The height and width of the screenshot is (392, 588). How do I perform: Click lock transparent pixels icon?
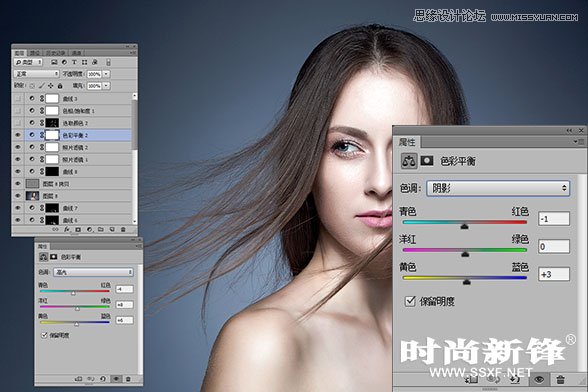point(32,86)
